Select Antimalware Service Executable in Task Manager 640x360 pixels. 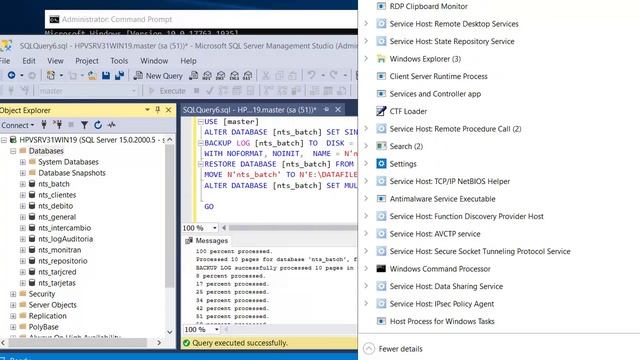442,199
